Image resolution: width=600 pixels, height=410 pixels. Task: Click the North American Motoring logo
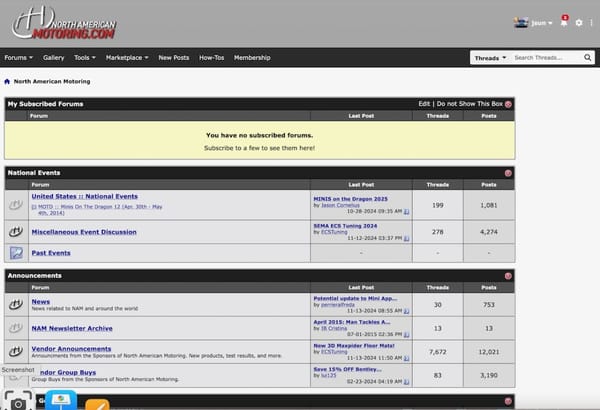(64, 24)
